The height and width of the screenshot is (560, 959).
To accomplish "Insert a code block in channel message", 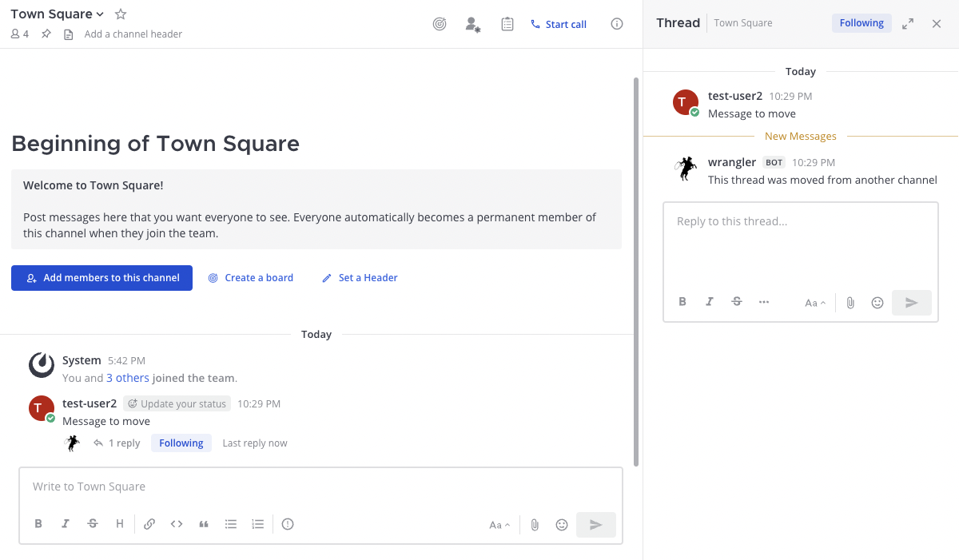I will [177, 524].
